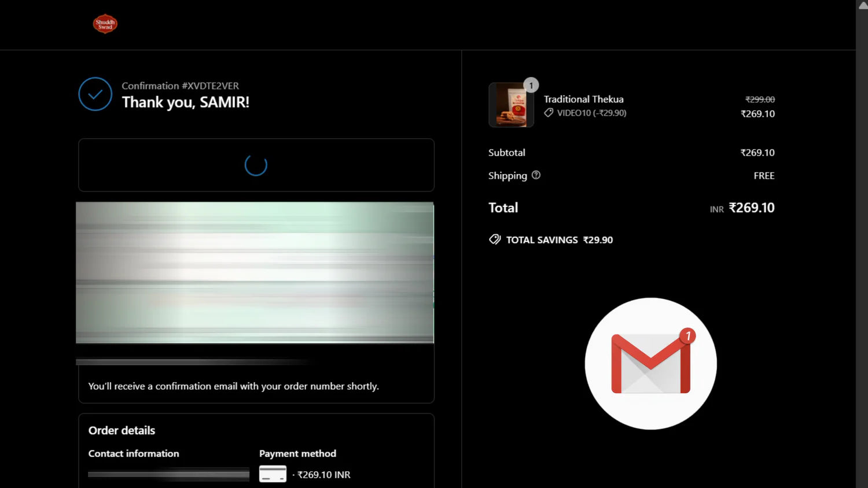
Task: Click the credit card payment icon
Action: [273, 474]
